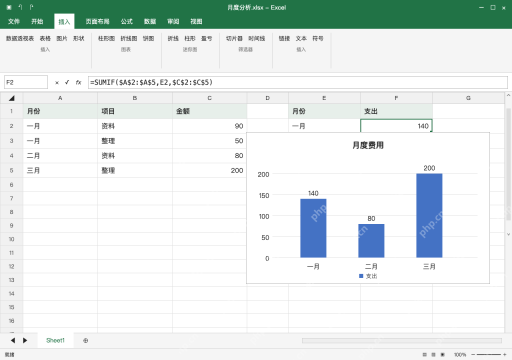Image resolution: width=512 pixels, height=360 pixels.
Task: Select column G header
Action: (x=468, y=98)
